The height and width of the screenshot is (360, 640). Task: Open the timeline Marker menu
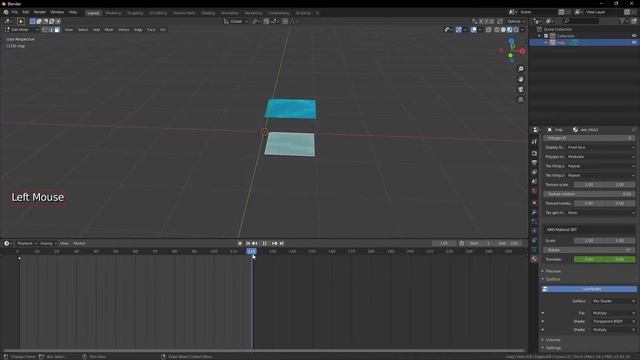click(x=79, y=243)
